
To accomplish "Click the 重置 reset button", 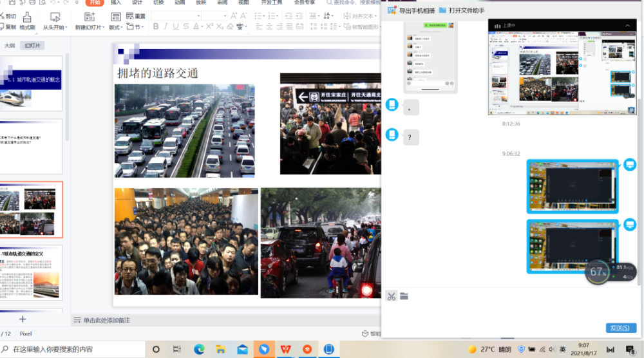I will (x=136, y=16).
